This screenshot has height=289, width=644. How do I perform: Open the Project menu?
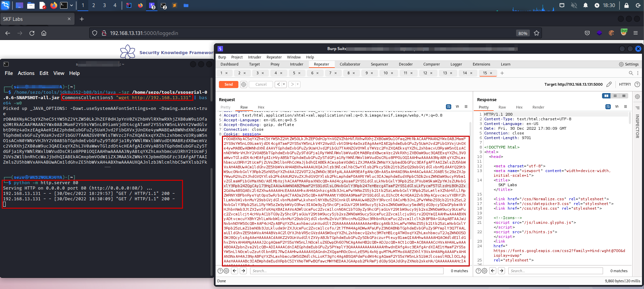(237, 57)
